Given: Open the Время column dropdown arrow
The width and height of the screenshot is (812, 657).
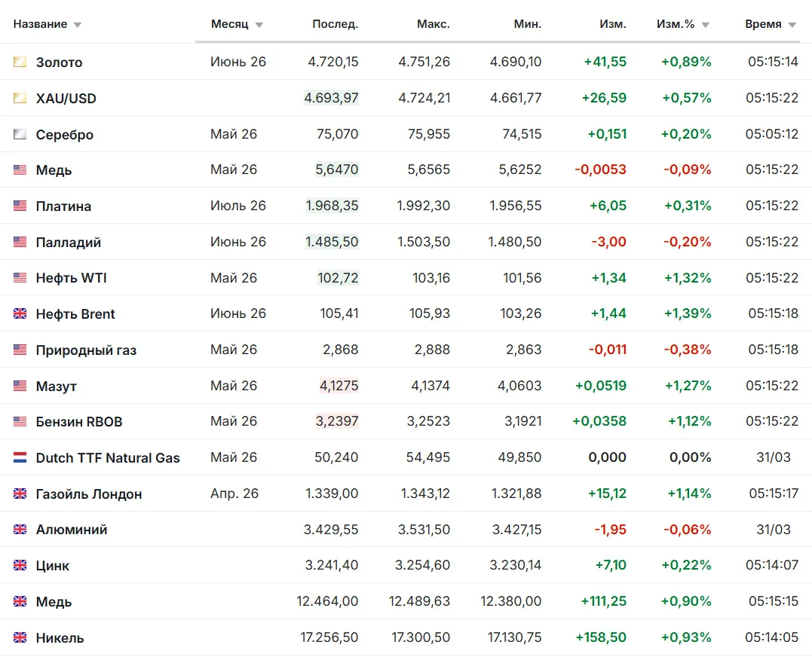Looking at the screenshot, I should tap(792, 25).
